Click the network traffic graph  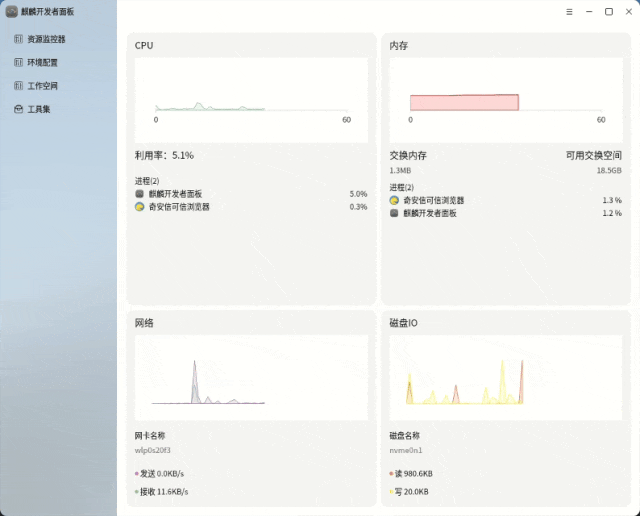pos(251,378)
